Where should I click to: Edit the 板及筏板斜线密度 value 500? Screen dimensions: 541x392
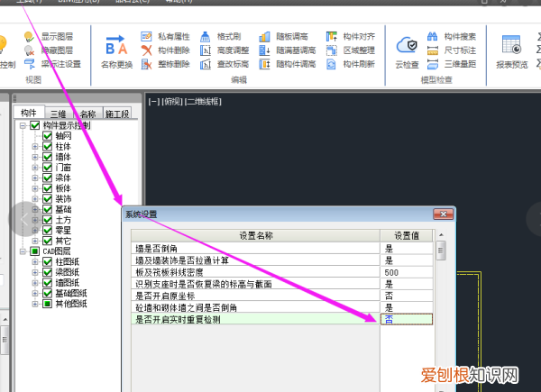click(x=407, y=272)
